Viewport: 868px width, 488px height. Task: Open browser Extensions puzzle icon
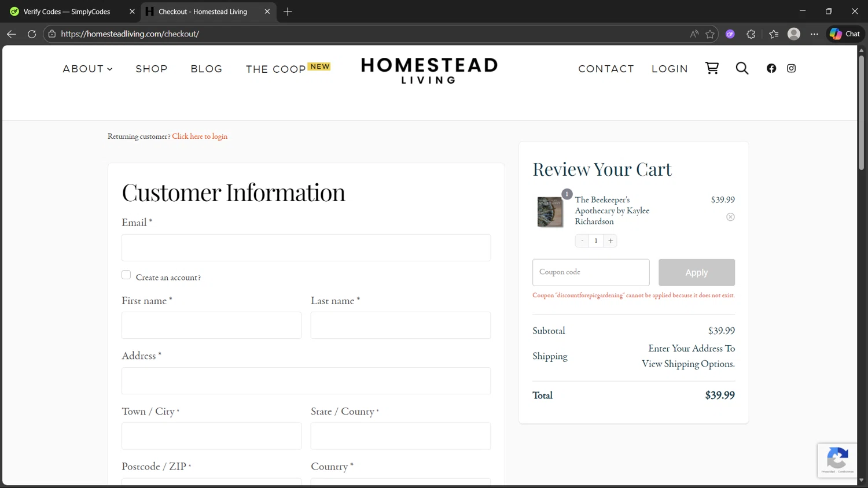point(751,34)
